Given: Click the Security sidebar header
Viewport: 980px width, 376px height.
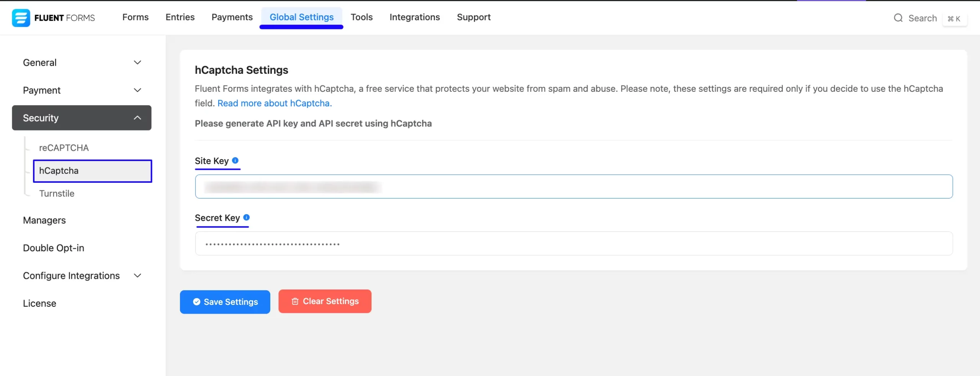Looking at the screenshot, I should pos(82,118).
